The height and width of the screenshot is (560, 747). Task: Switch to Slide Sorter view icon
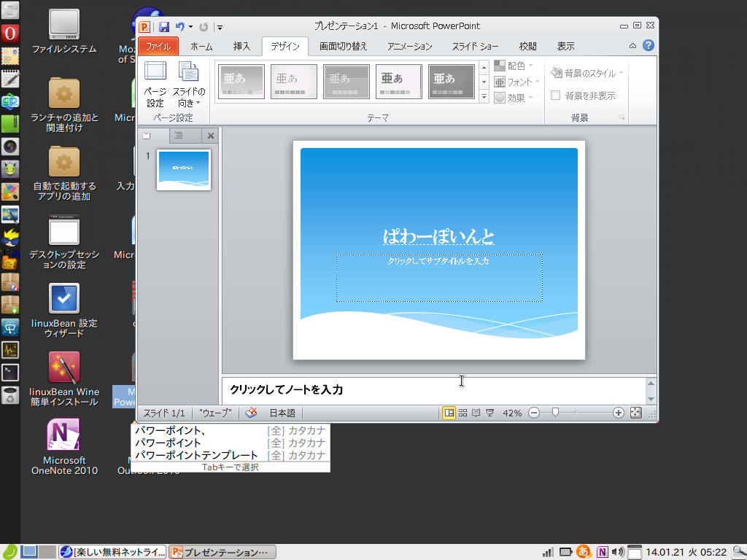[x=462, y=413]
